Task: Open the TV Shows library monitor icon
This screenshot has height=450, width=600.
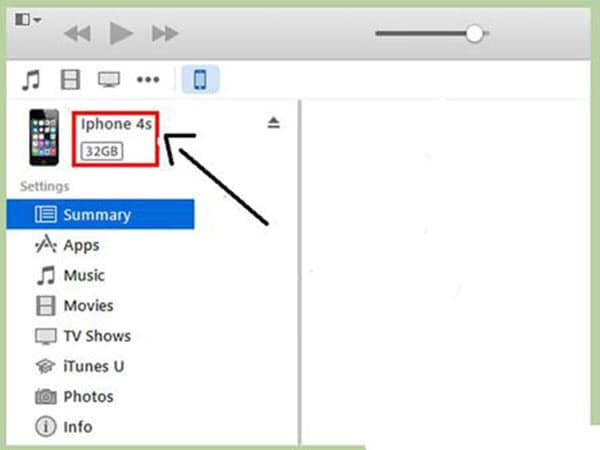Action: click(109, 80)
